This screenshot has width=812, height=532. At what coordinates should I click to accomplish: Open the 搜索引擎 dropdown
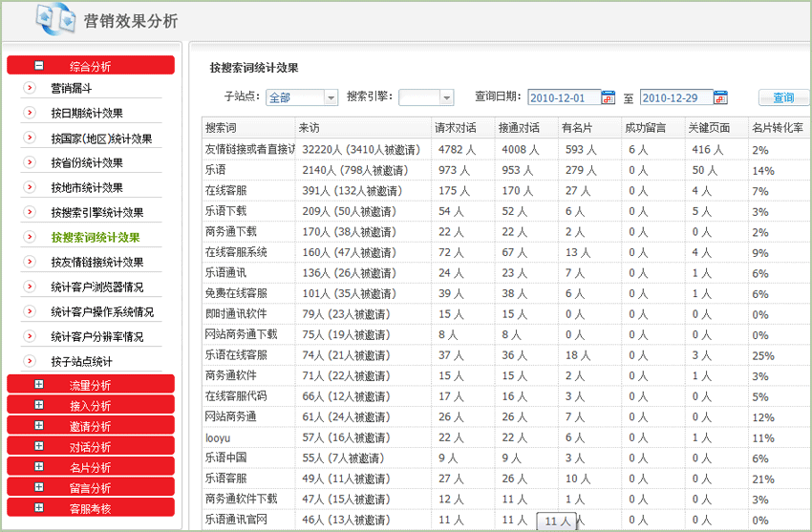point(426,97)
